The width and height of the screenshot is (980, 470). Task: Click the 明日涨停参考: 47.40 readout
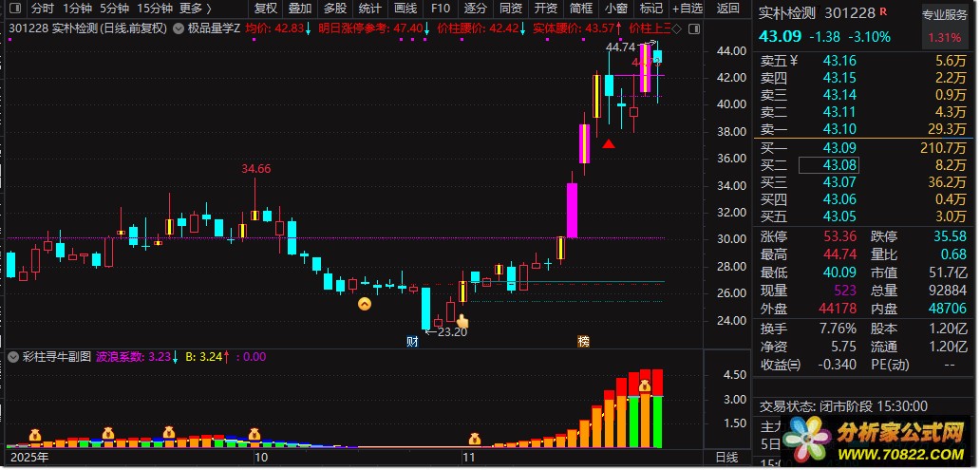[374, 28]
